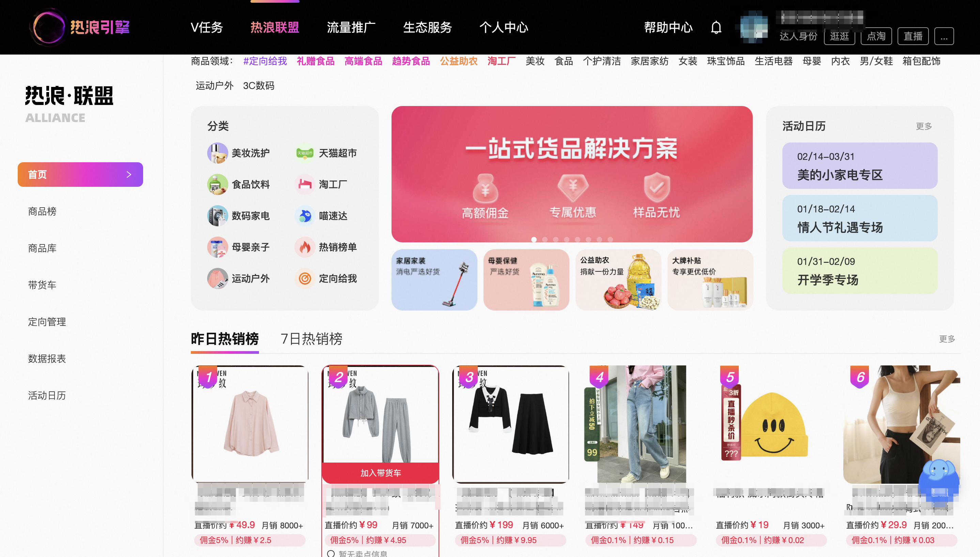Open 帮助中心 link
This screenshot has height=557, width=980.
668,28
